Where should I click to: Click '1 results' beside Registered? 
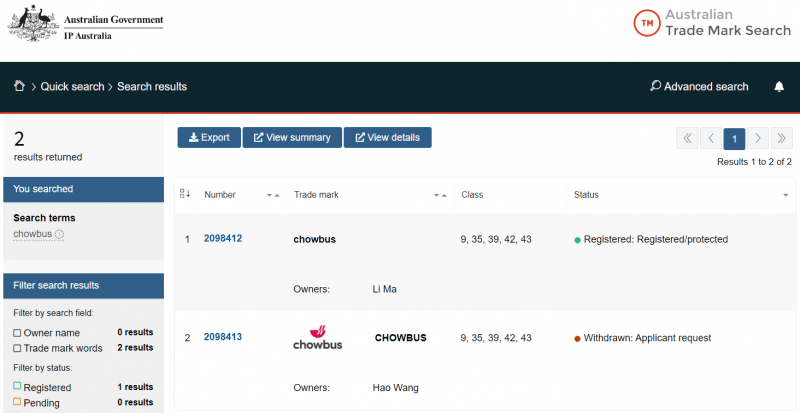(x=135, y=387)
